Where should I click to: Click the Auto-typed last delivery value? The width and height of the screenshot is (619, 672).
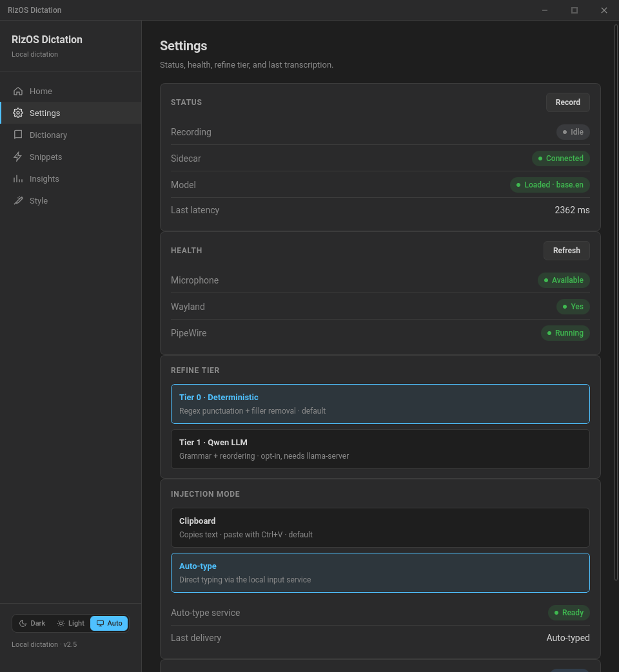click(x=567, y=638)
